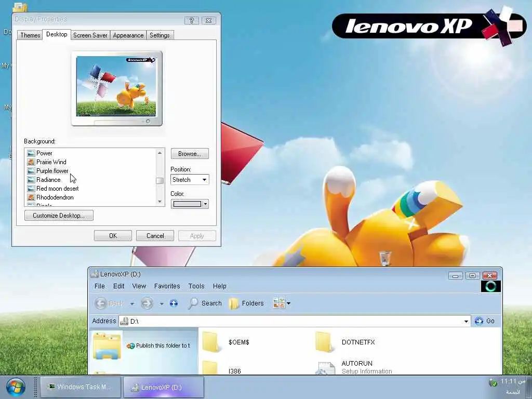Click the Views icon in Explorer toolbar
This screenshot has height=399, width=532.
279,303
